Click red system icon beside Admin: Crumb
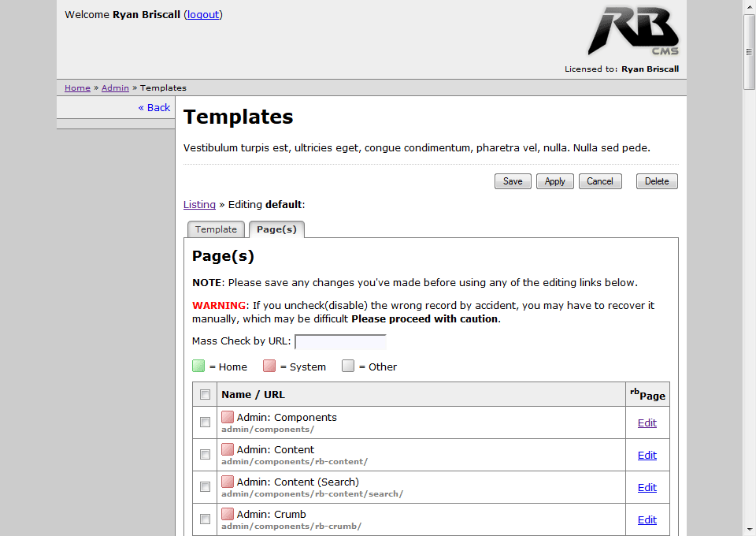756x536 pixels. pos(228,514)
